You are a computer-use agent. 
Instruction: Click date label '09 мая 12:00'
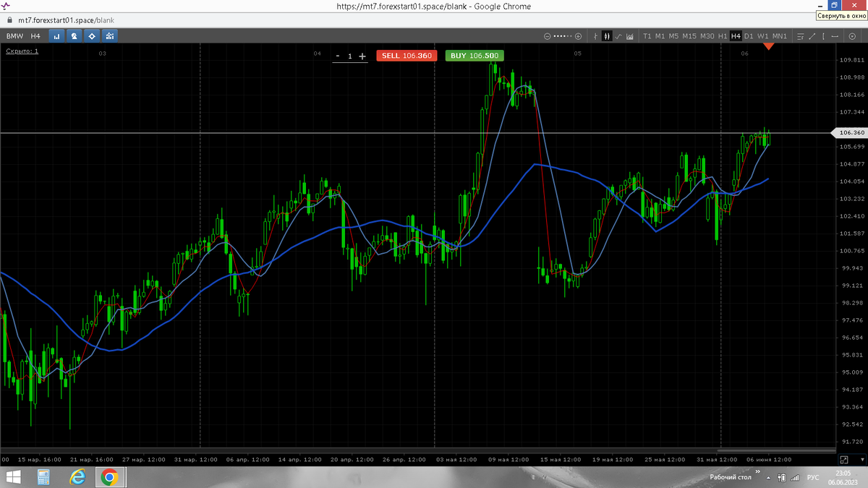click(x=509, y=459)
